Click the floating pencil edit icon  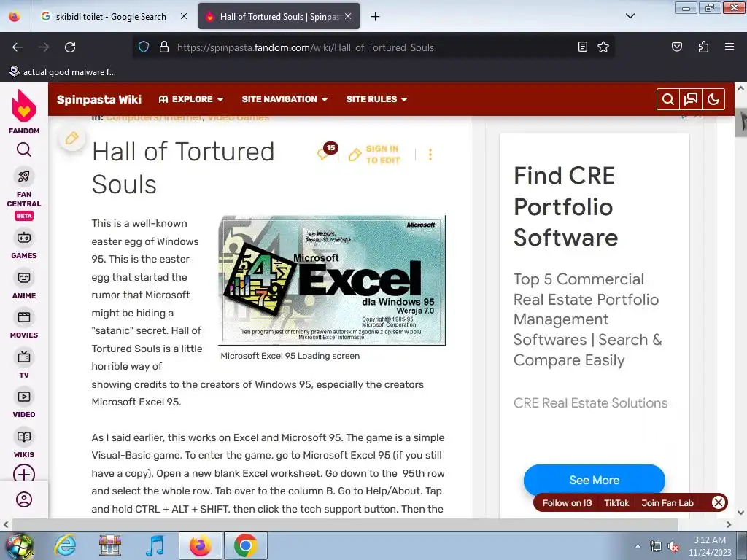tap(72, 139)
